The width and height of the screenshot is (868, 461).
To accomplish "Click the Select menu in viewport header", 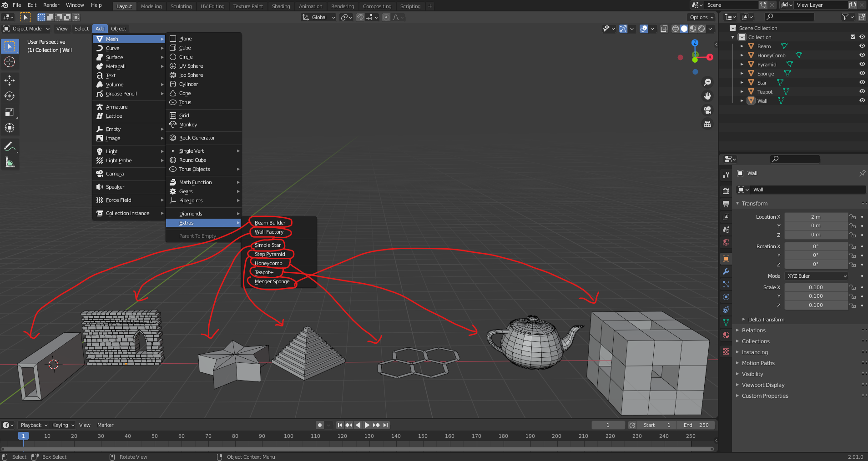I will pos(81,29).
